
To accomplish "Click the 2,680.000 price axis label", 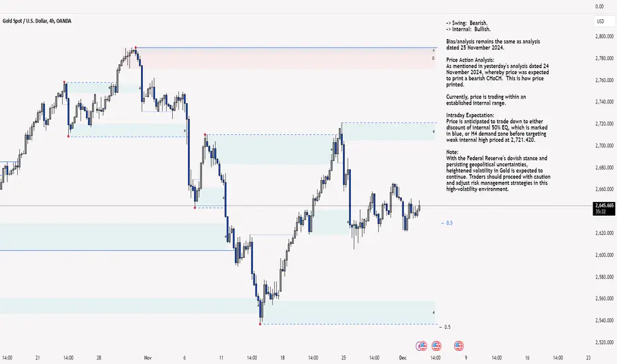I will tap(604, 167).
